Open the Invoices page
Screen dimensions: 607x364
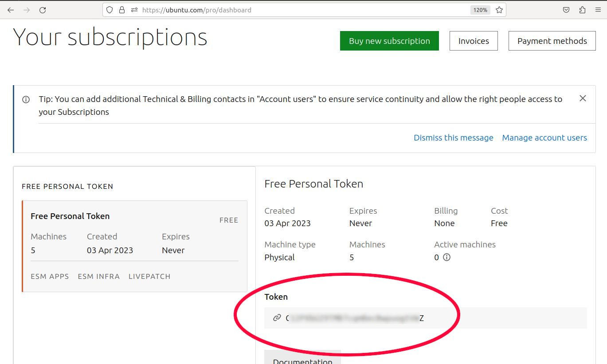[x=474, y=41]
